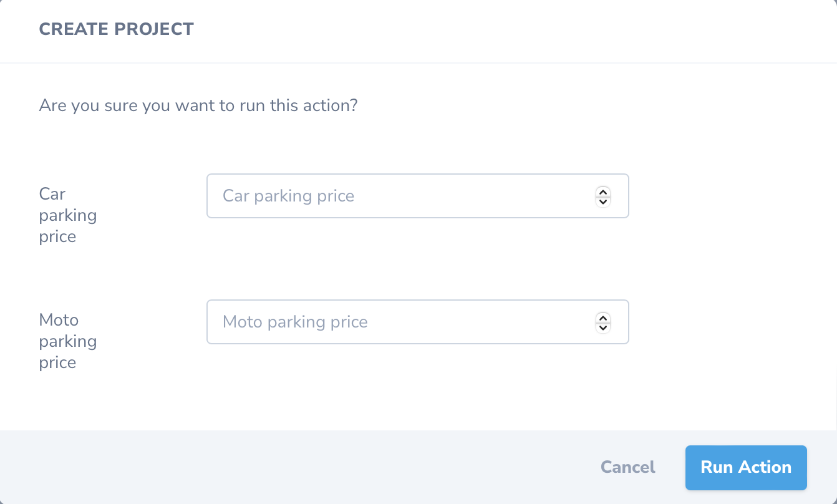Click Cancel to dismiss the dialog
837x504 pixels.
627,467
